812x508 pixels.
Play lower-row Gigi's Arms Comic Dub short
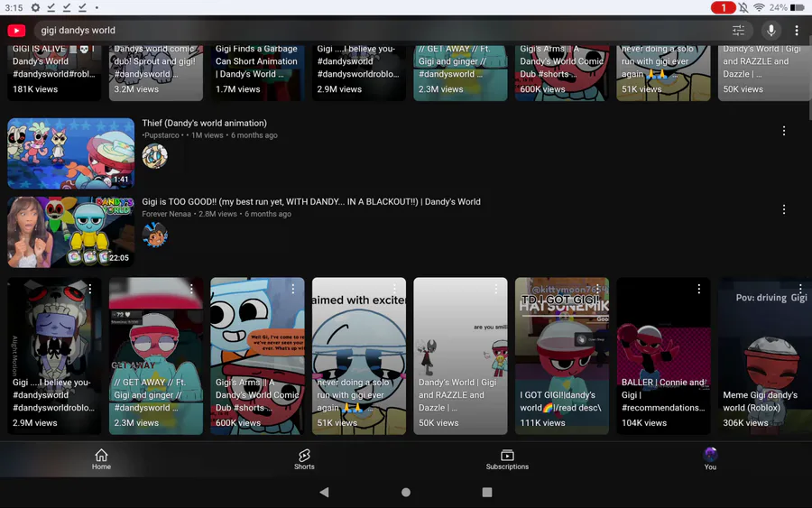[257, 356]
